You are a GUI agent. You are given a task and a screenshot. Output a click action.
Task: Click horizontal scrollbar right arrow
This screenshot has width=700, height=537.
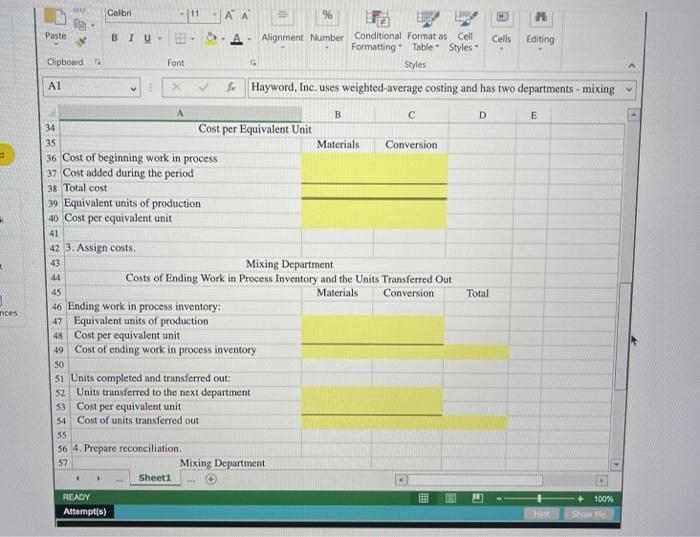click(x=601, y=481)
